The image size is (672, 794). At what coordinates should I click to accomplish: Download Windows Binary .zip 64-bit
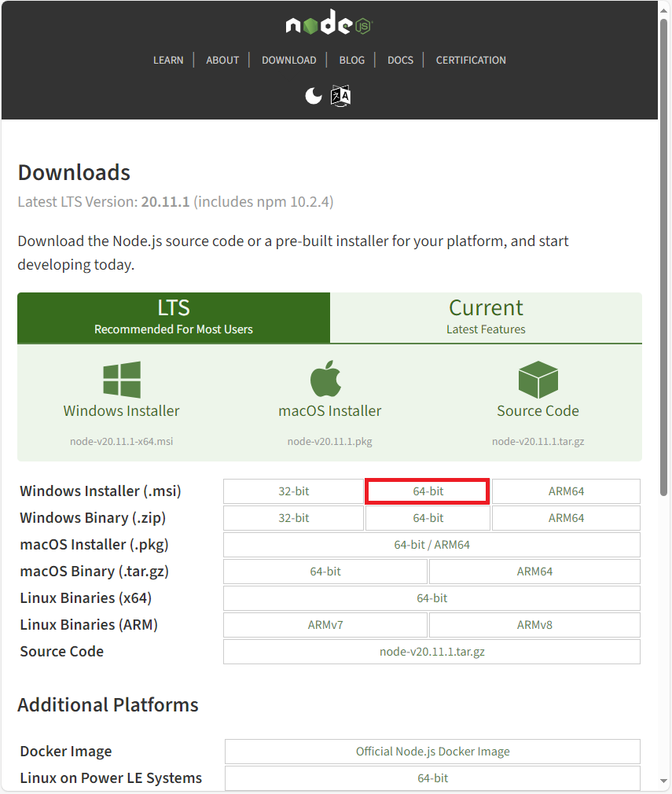pos(428,518)
